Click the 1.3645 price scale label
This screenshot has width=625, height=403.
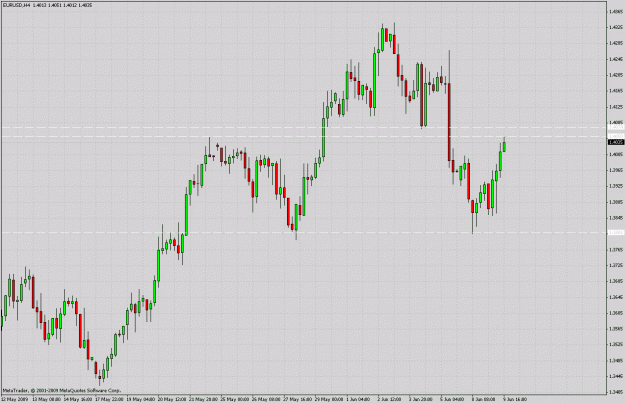point(616,297)
